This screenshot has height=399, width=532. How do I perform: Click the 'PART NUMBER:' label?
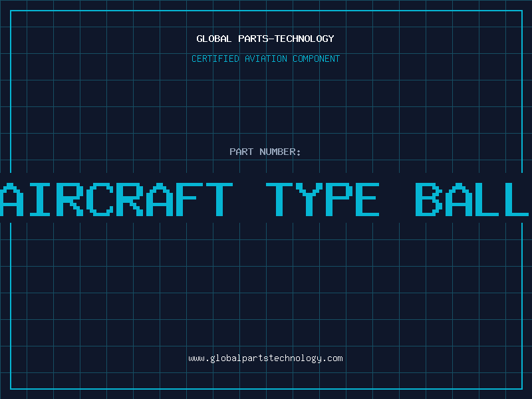265,152
